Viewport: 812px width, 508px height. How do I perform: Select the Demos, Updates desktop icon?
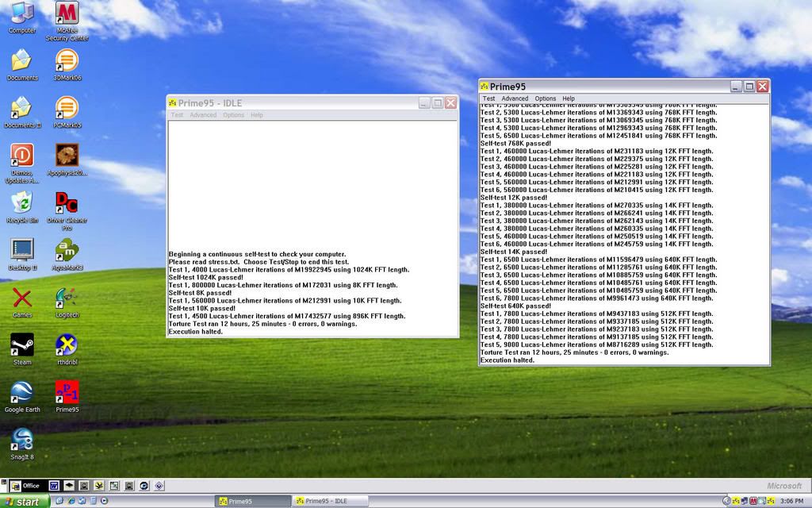22,164
